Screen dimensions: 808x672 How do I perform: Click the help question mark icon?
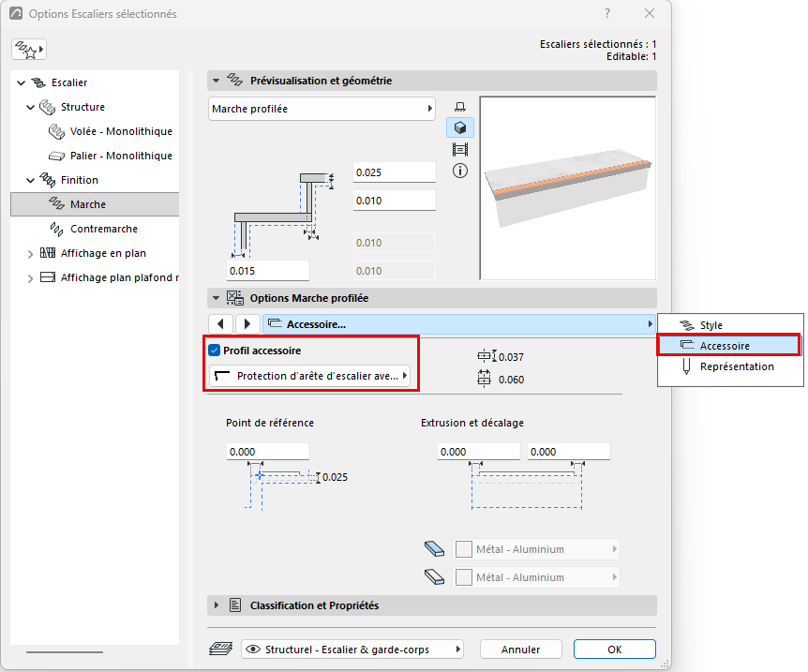(607, 13)
